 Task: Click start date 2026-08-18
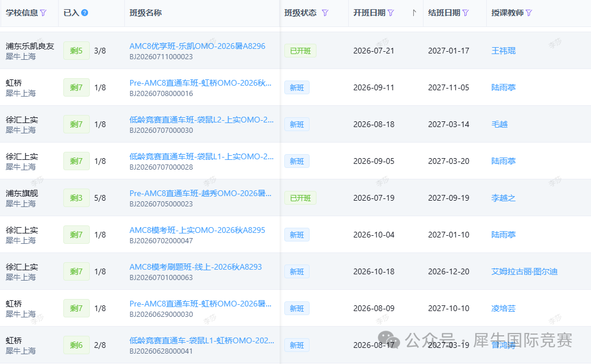pyautogui.click(x=374, y=124)
